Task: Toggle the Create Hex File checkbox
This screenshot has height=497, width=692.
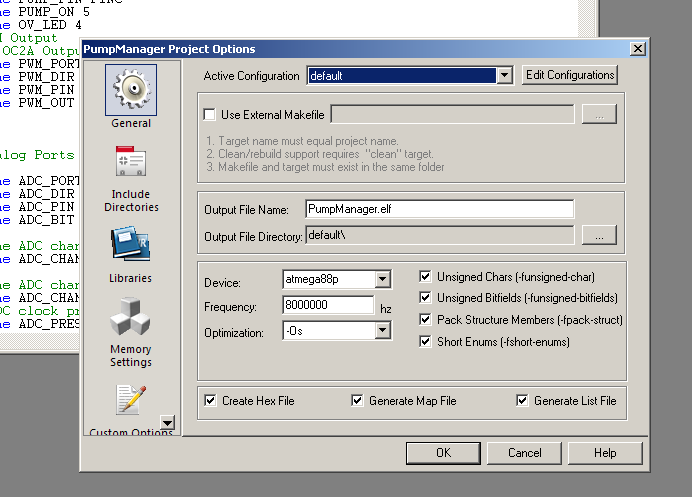Action: tap(210, 400)
